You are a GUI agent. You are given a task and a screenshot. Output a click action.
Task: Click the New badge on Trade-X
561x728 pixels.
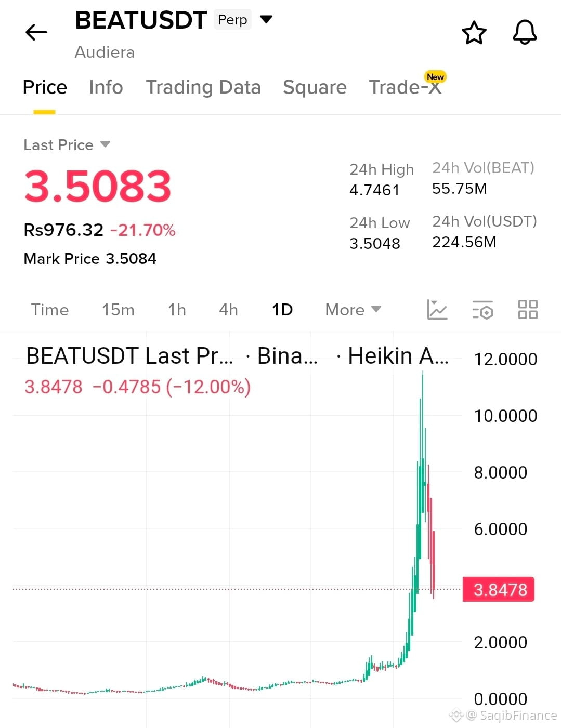point(435,77)
